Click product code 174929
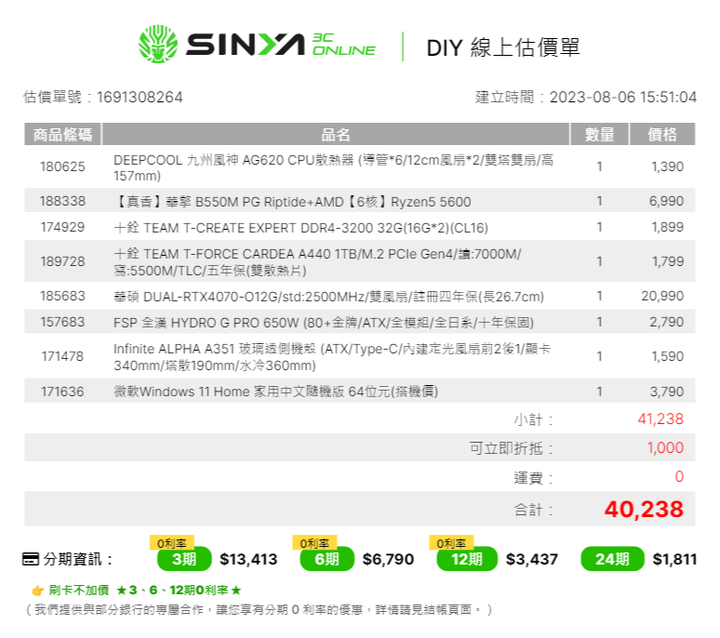The width and height of the screenshot is (720, 638). click(62, 227)
